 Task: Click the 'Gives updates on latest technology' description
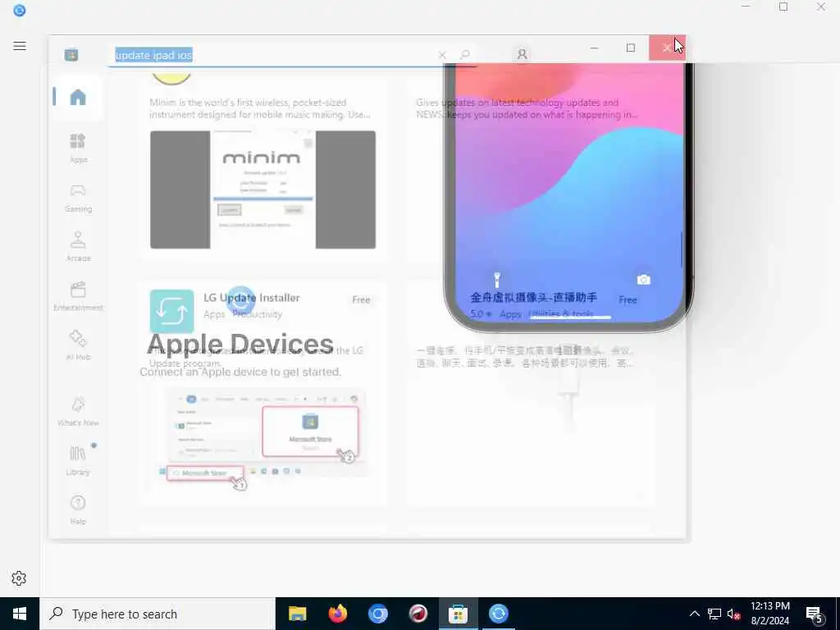[527, 108]
